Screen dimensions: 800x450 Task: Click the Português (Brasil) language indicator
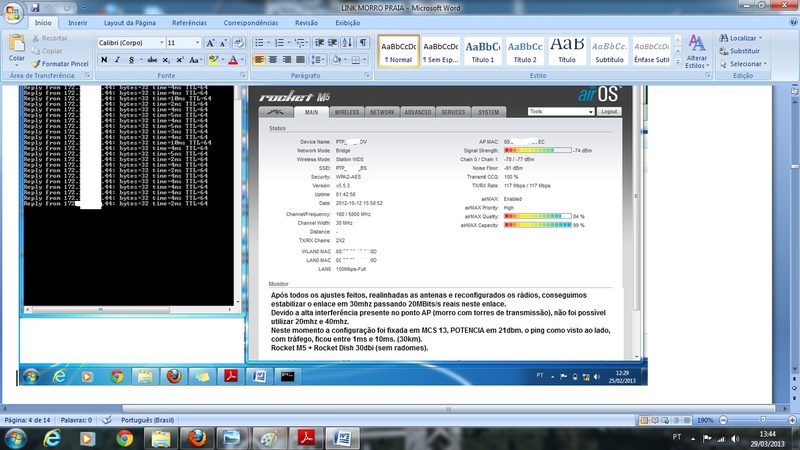[x=147, y=420]
